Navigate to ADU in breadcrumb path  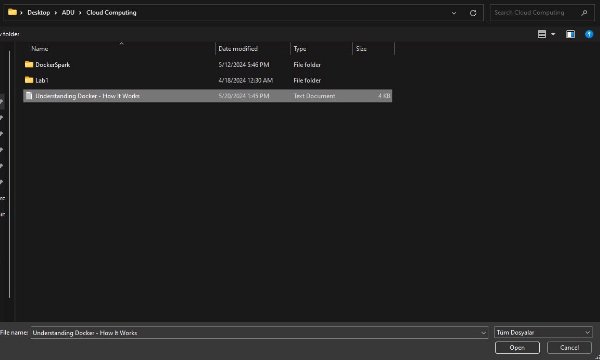68,13
